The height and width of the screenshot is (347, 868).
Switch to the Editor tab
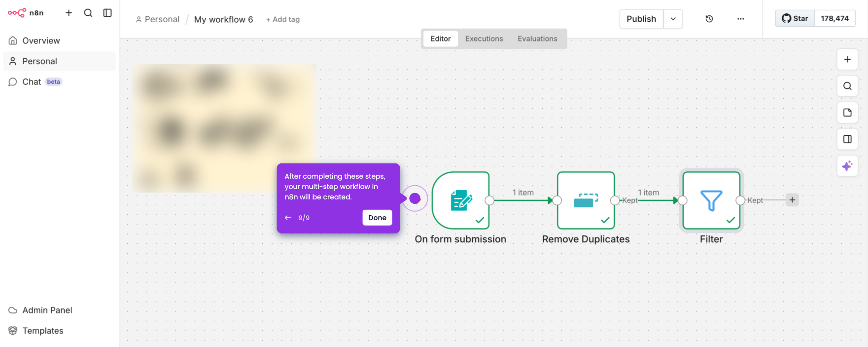[441, 39]
